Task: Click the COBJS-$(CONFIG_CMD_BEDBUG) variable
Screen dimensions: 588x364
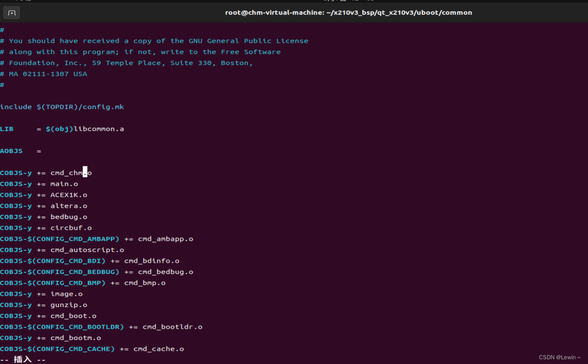Action: pyautogui.click(x=60, y=272)
